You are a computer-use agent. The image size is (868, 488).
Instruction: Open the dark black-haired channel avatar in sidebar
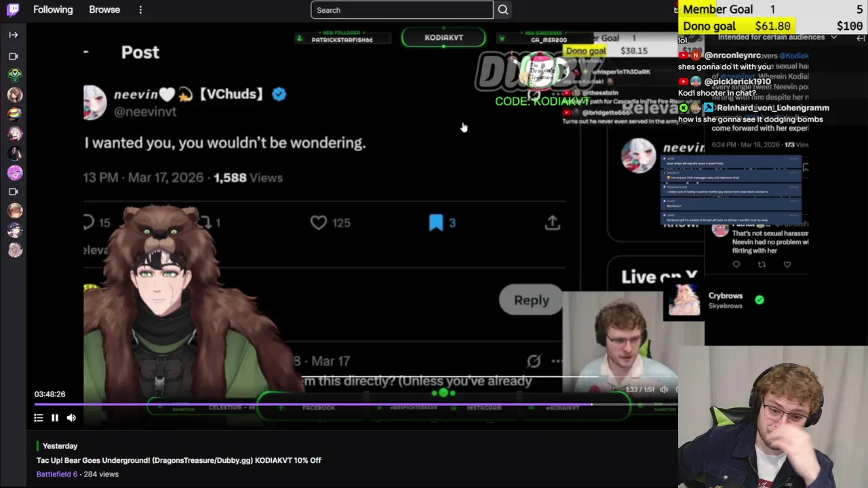click(x=14, y=153)
